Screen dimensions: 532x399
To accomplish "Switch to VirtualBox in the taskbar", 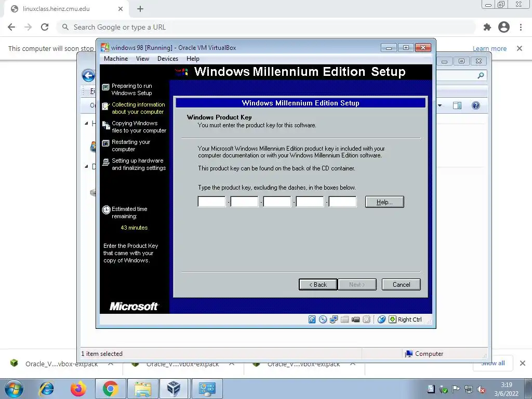I will 174,389.
